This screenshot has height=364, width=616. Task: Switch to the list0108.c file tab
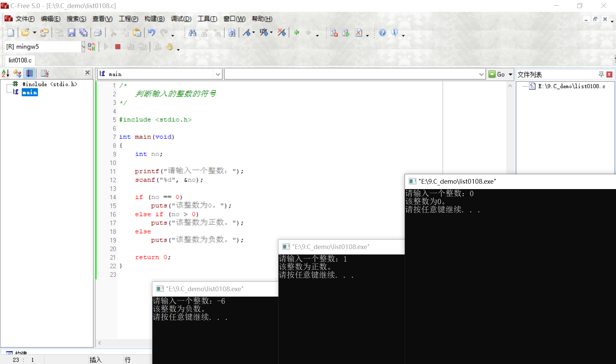pos(20,60)
